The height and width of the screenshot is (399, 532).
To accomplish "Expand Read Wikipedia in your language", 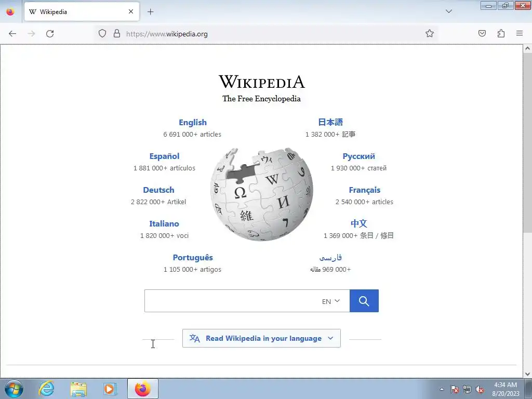I will click(261, 338).
